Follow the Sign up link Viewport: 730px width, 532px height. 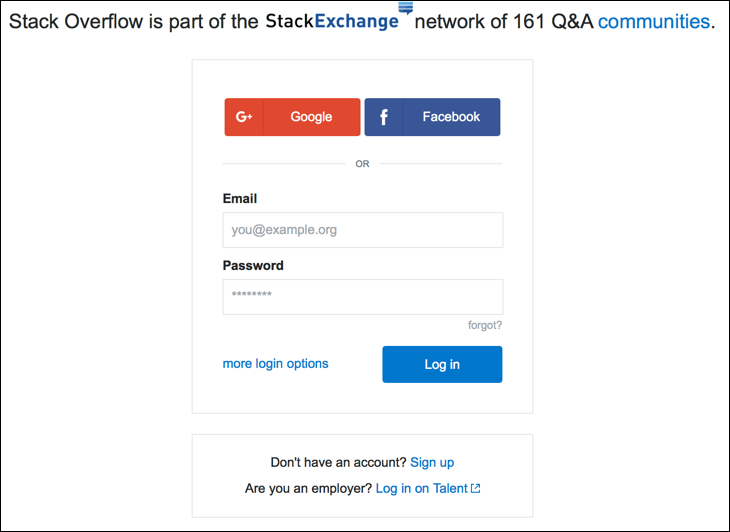coord(432,462)
